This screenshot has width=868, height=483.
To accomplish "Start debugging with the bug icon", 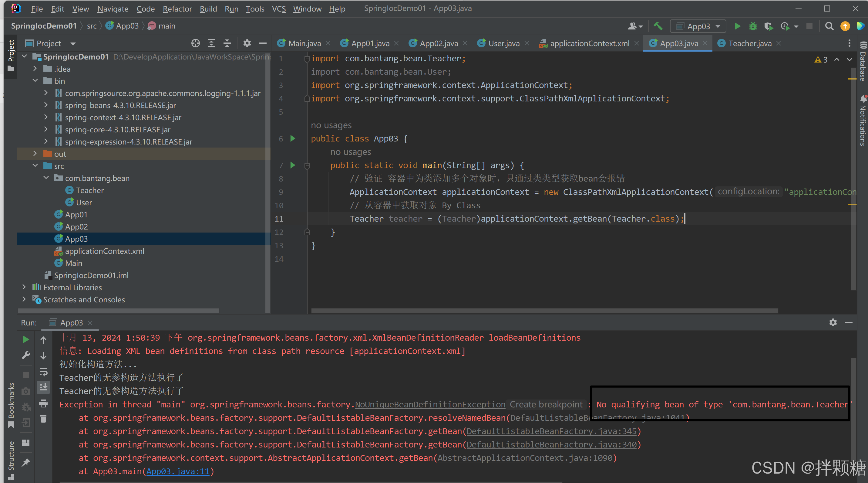I will tap(753, 26).
